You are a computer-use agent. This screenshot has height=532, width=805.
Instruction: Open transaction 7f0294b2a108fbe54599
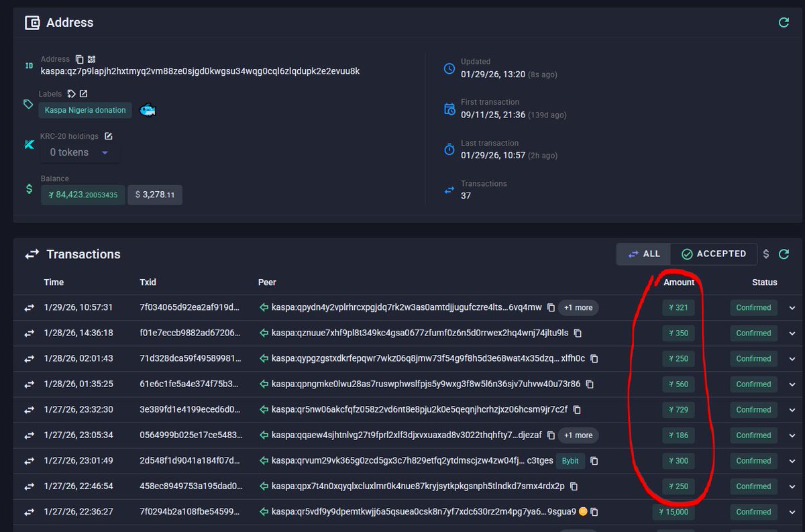point(189,512)
